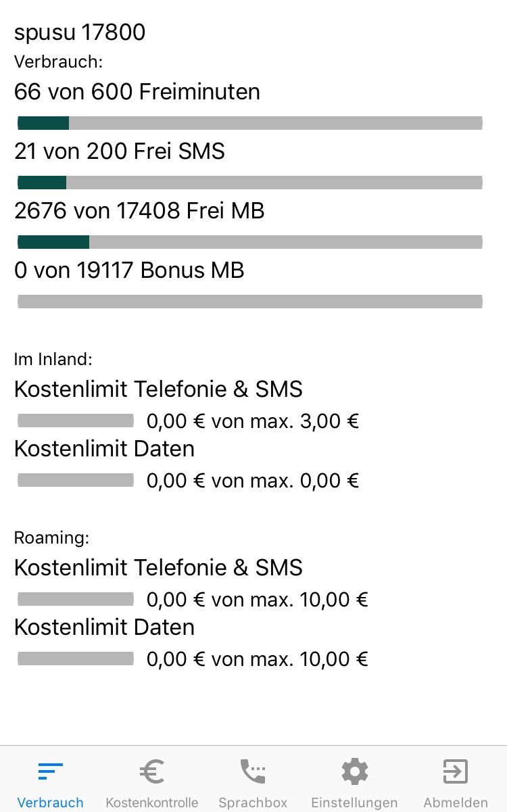This screenshot has width=507, height=812.
Task: Tap the '2676 von 17408 Frei MB' text
Action: point(139,211)
